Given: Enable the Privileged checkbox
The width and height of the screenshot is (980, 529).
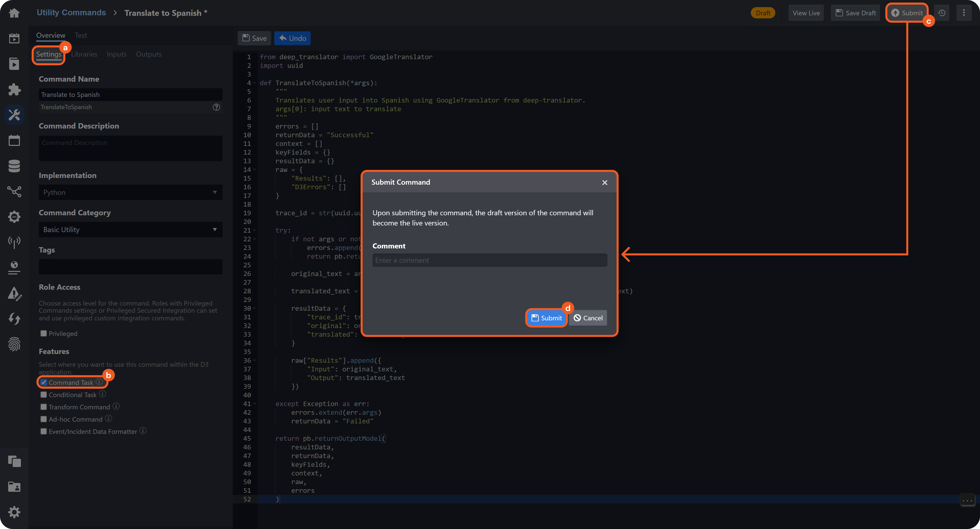Looking at the screenshot, I should click(44, 334).
